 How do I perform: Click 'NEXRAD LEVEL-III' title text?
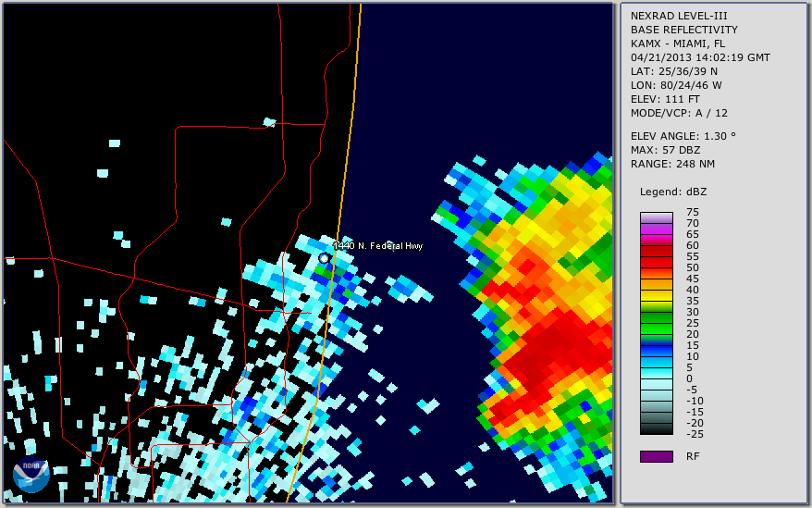pos(679,16)
